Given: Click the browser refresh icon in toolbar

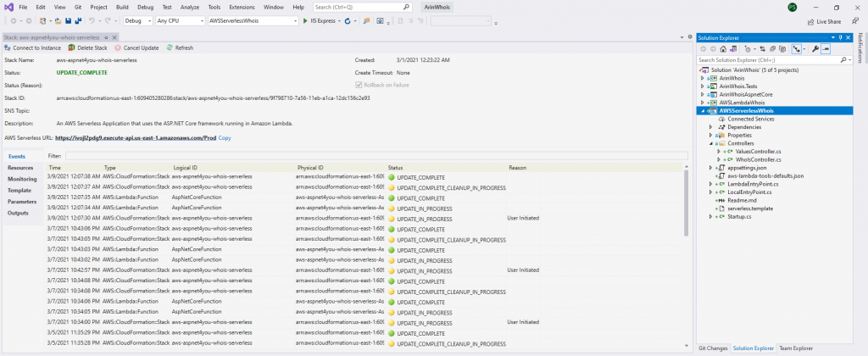Looking at the screenshot, I should coord(347,21).
